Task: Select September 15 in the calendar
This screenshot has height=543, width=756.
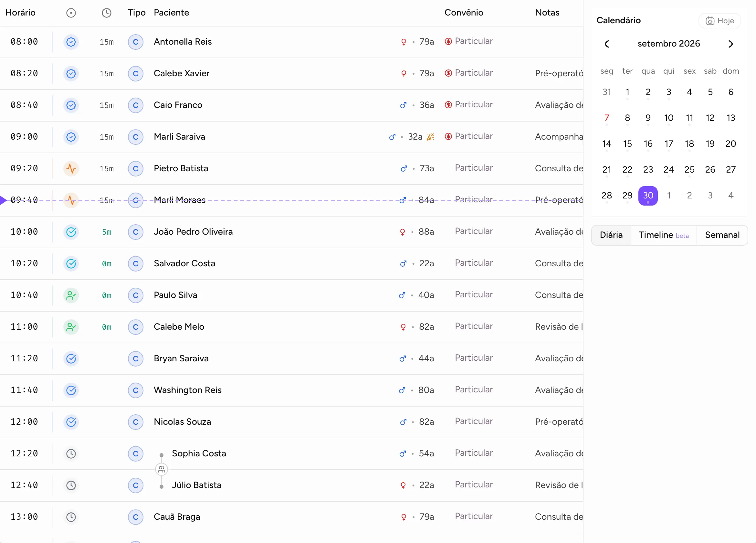Action: pos(627,144)
